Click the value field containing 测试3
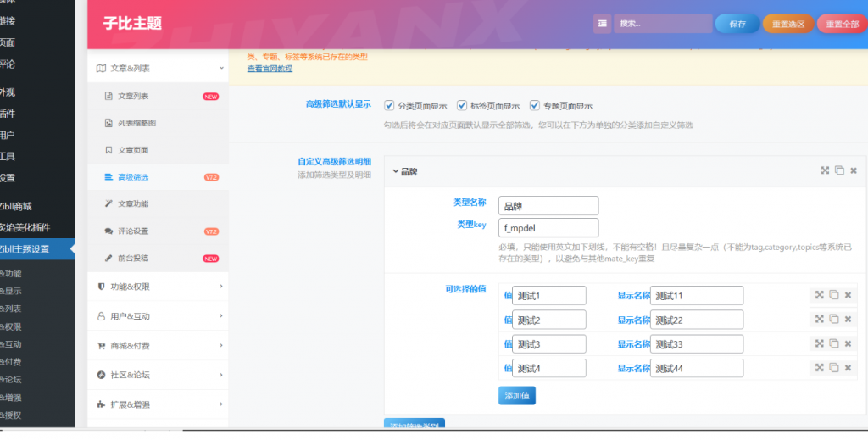This screenshot has width=868, height=440. (x=549, y=343)
